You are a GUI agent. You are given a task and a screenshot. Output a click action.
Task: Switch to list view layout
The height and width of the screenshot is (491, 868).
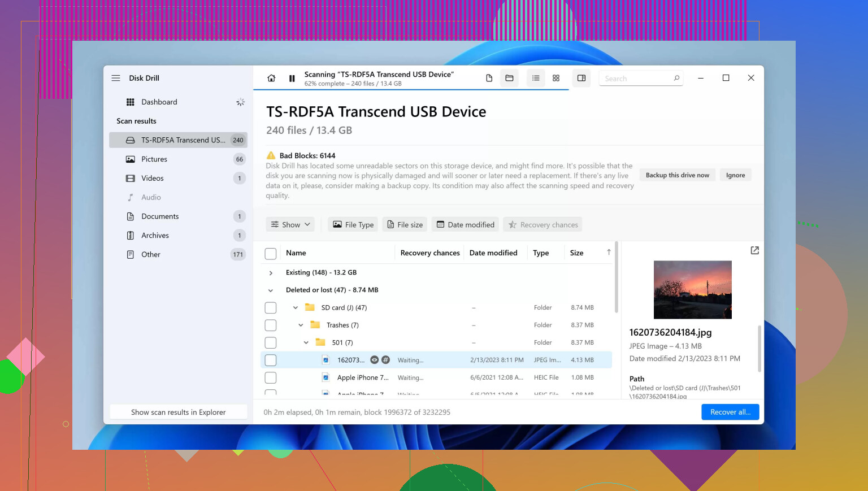pyautogui.click(x=536, y=79)
